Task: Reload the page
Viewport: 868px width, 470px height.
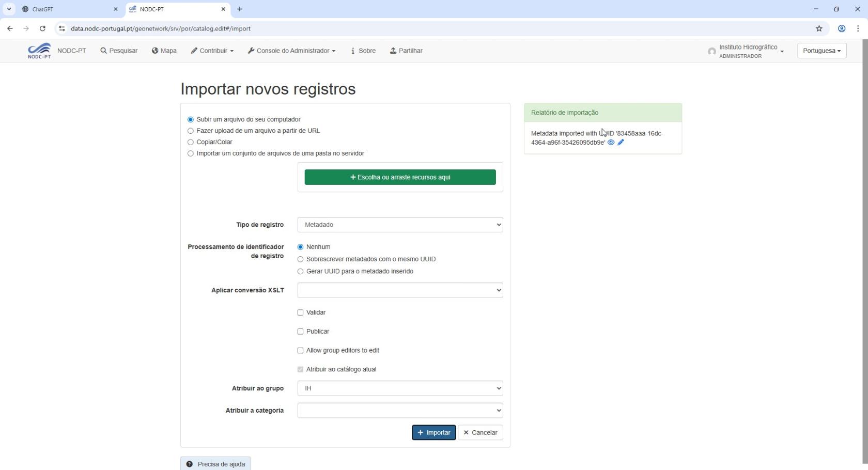Action: [42, 28]
